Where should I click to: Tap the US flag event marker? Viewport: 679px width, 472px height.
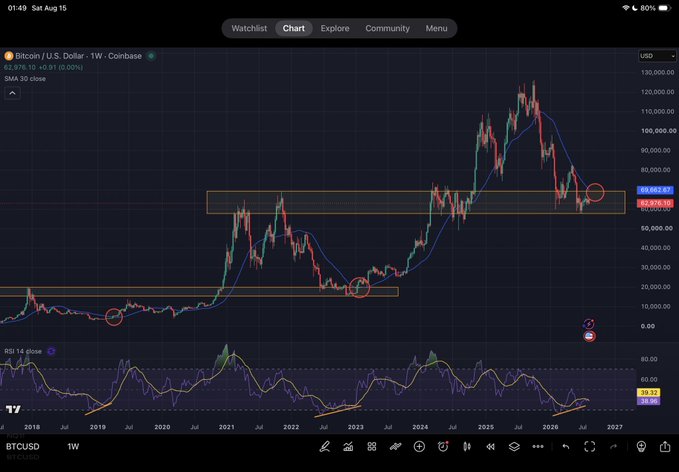589,336
